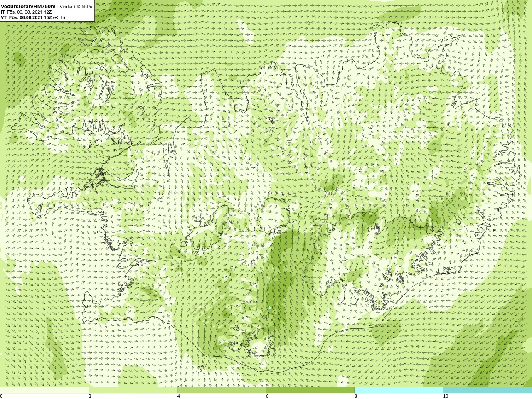Click the 0–2 legend color band
This screenshot has width=532, height=399.
click(44, 390)
